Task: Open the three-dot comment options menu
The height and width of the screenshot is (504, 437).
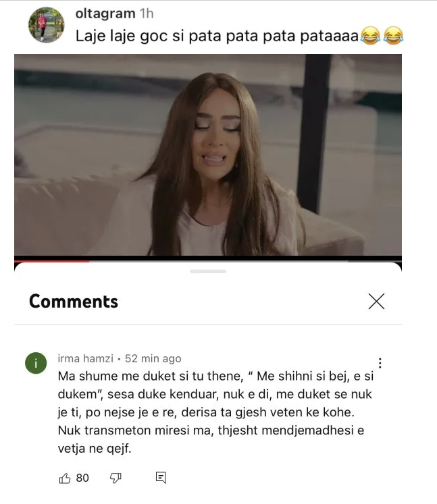Action: click(x=380, y=363)
